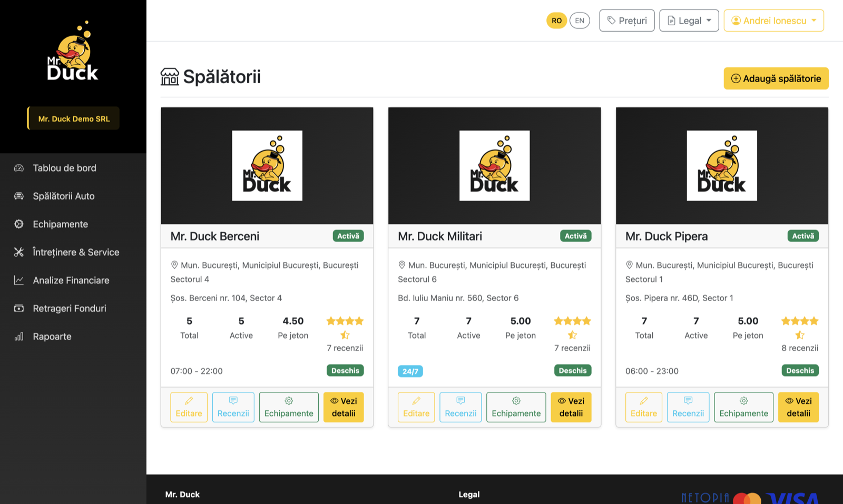
Task: Edit Mr. Duck Pipera car wash
Action: [644, 407]
